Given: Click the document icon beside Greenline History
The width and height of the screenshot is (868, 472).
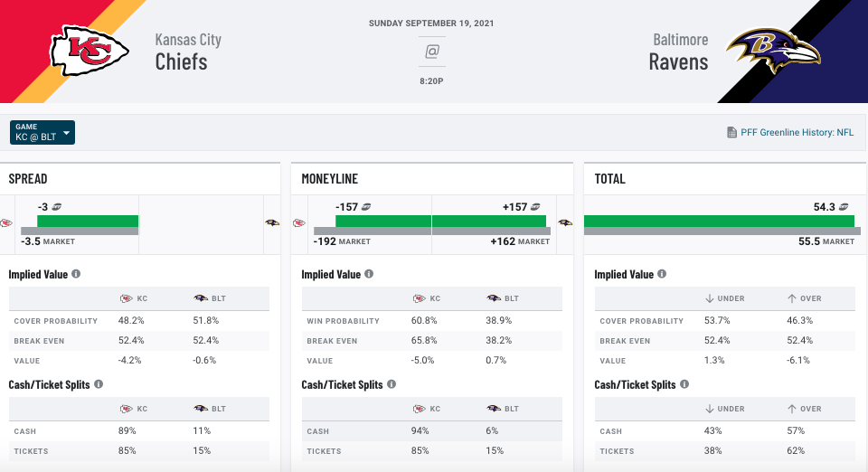Looking at the screenshot, I should pyautogui.click(x=731, y=132).
